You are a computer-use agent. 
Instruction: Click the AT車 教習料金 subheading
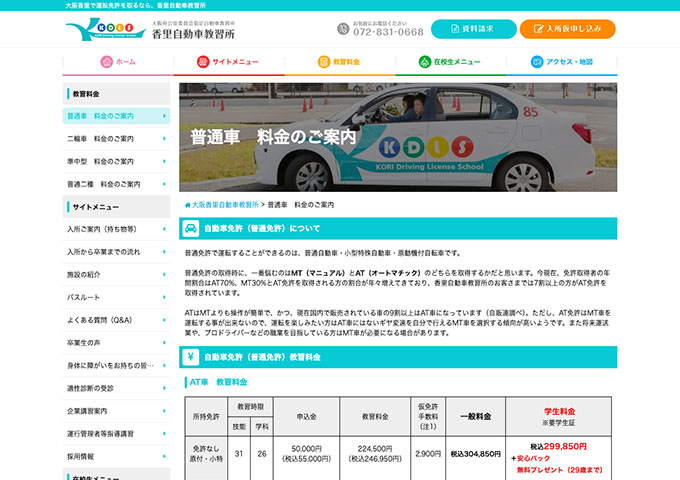(x=218, y=382)
